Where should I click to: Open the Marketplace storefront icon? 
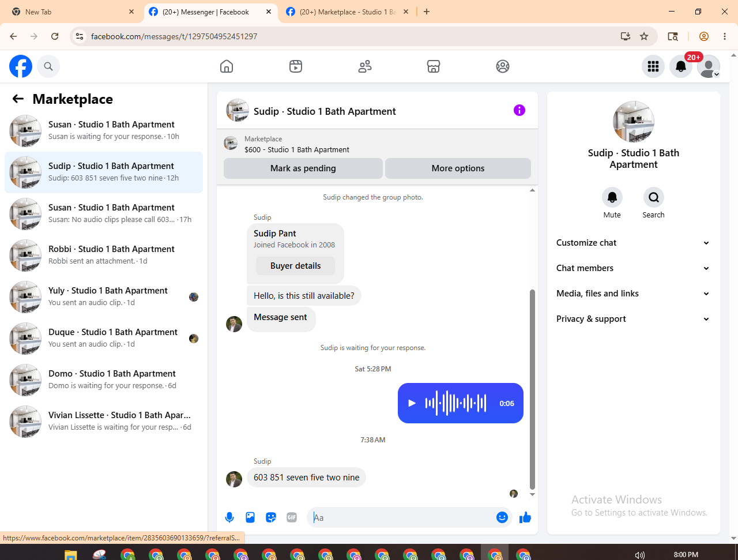(434, 66)
